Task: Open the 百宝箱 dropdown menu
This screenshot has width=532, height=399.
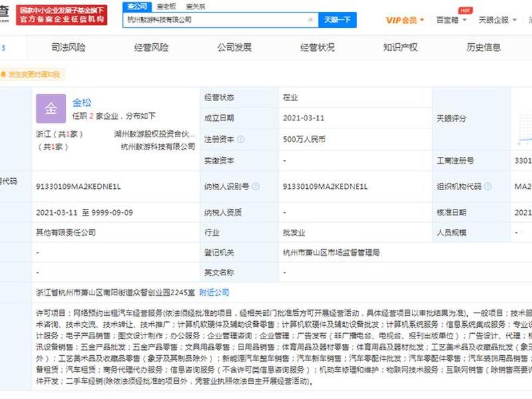Action: pyautogui.click(x=452, y=20)
